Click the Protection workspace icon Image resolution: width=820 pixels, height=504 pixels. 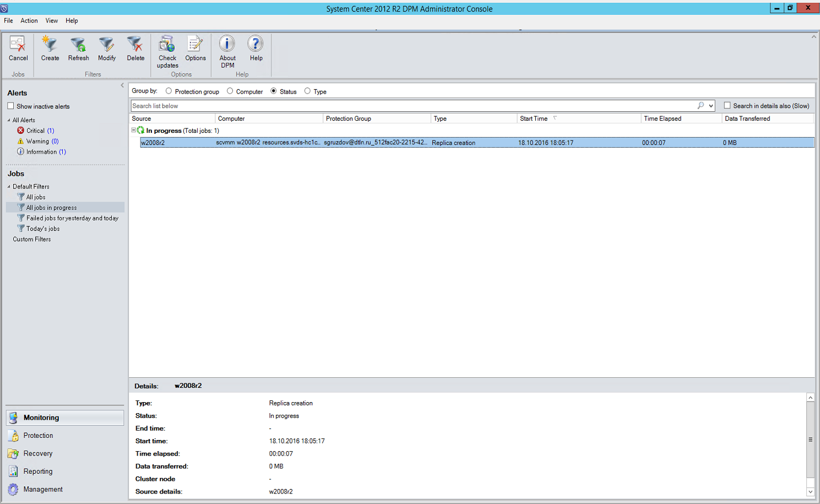coord(13,436)
